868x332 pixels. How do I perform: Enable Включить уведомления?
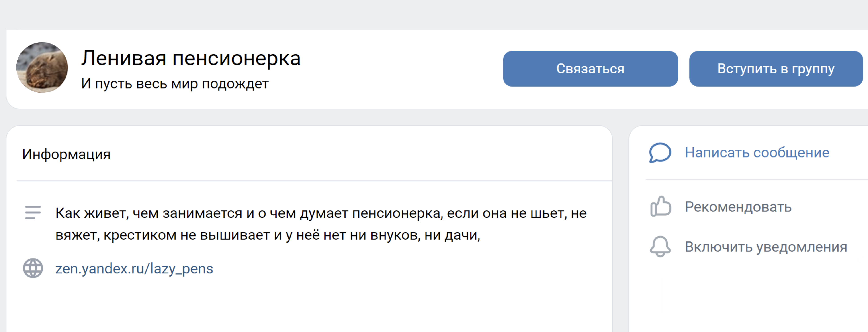[x=766, y=247]
